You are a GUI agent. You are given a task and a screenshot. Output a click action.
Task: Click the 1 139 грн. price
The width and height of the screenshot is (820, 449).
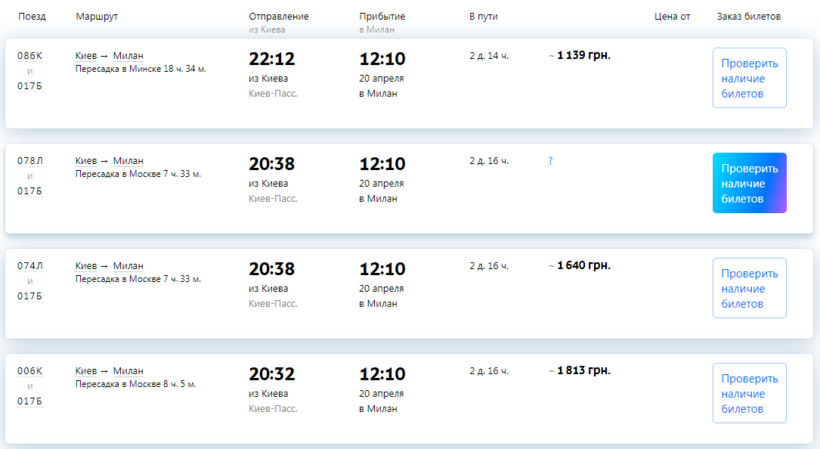coord(583,56)
